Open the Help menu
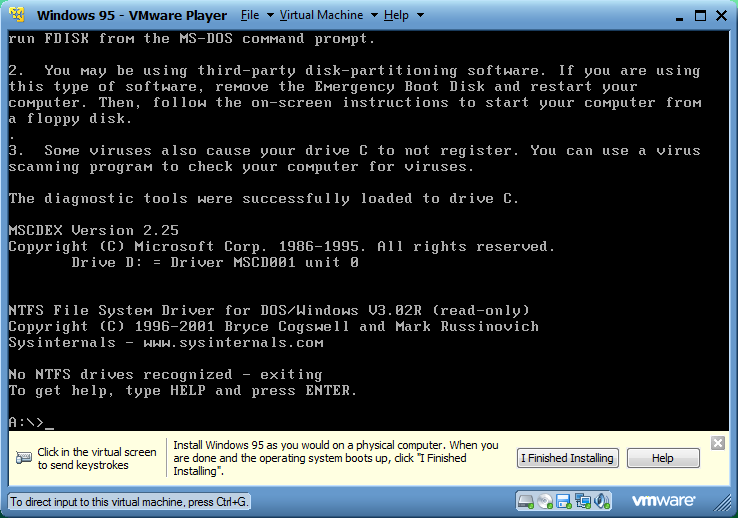This screenshot has height=518, width=738. (396, 15)
